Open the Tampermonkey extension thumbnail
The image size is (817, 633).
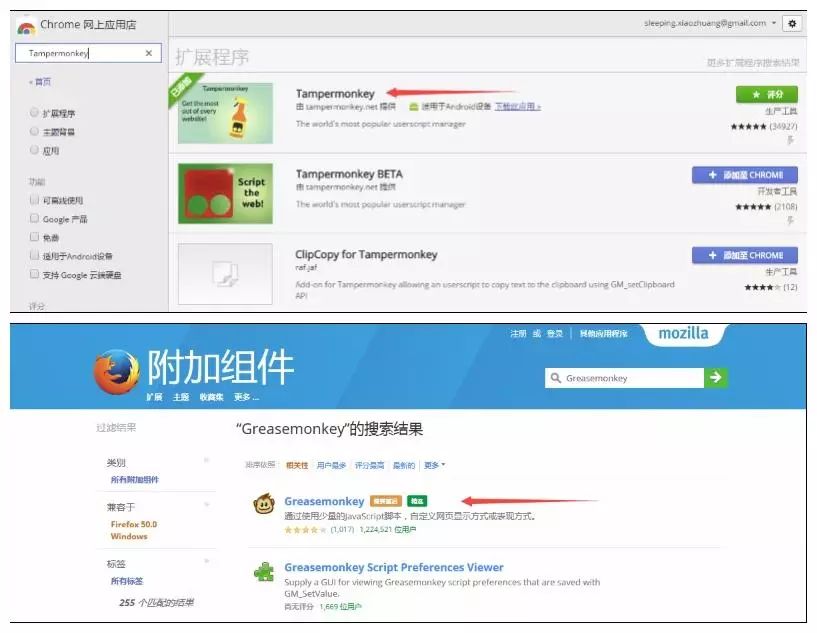(225, 113)
